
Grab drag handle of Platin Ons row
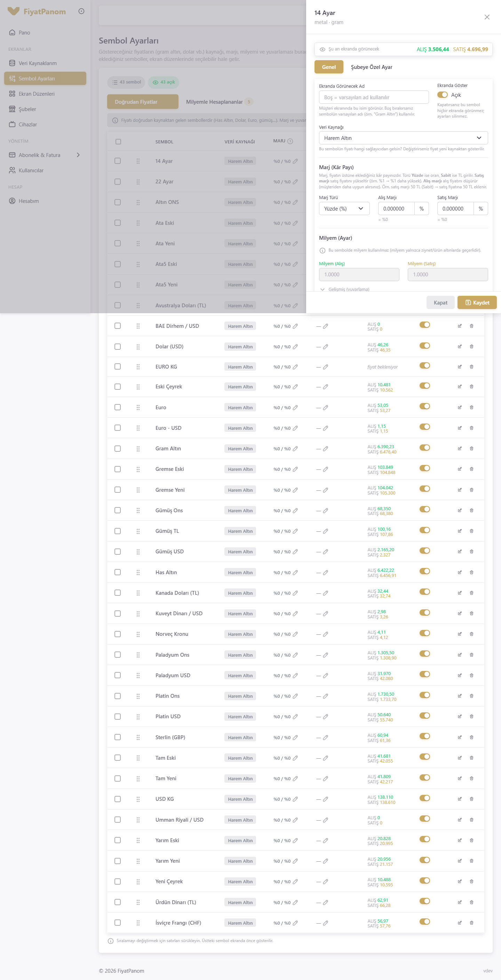[138, 696]
